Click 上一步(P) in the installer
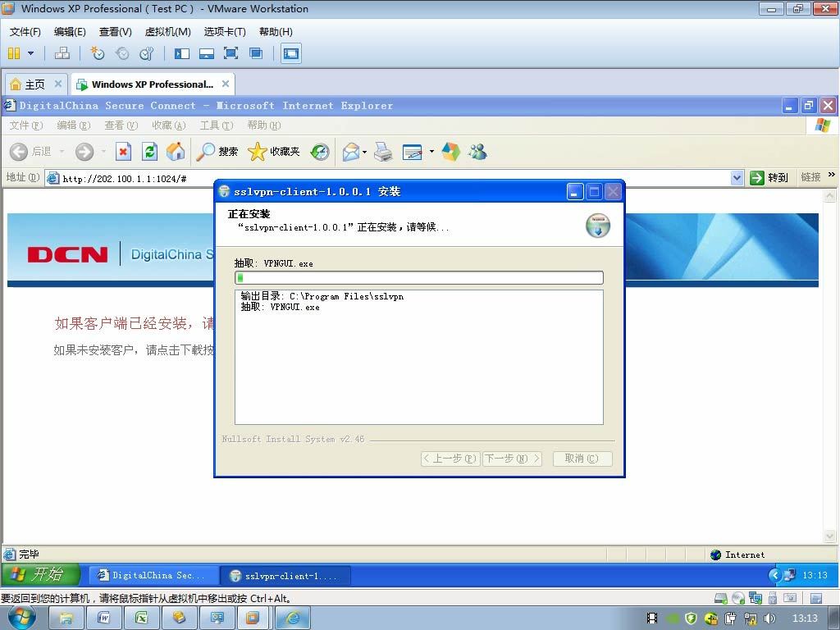Image resolution: width=840 pixels, height=630 pixels. [450, 459]
